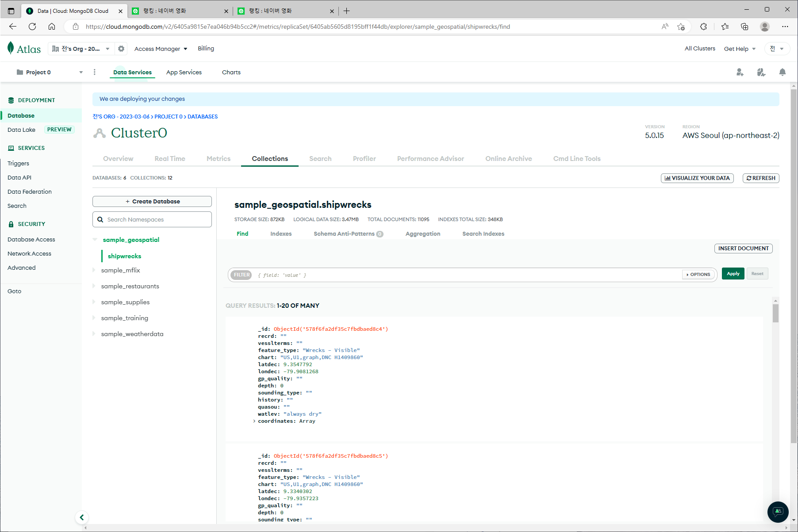798x532 pixels.
Task: Click Insert Document button
Action: point(743,249)
